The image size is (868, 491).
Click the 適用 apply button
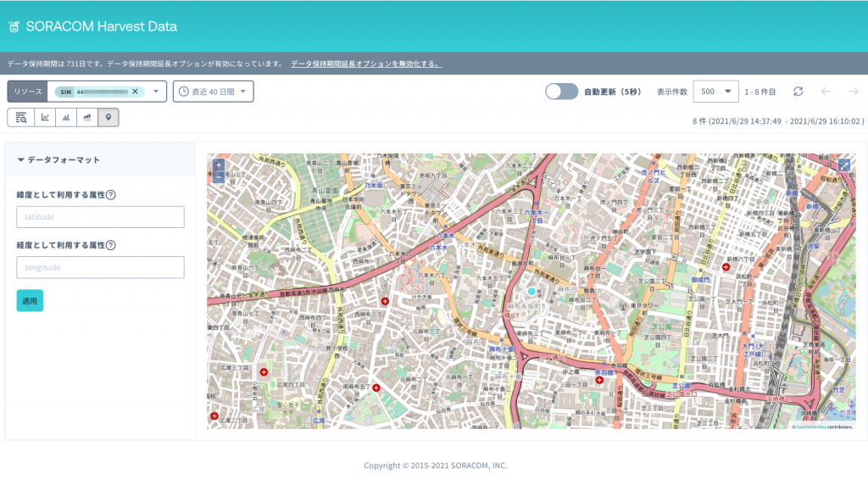30,300
